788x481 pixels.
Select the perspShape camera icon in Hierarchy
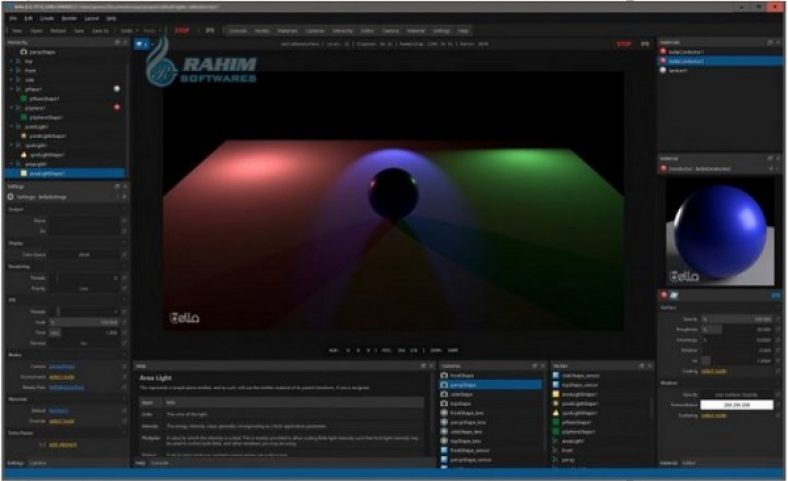(x=23, y=52)
